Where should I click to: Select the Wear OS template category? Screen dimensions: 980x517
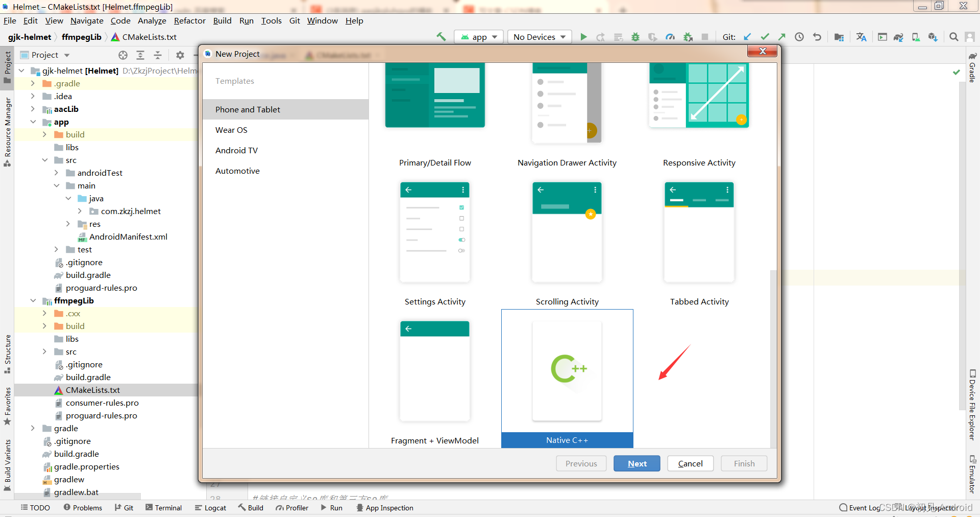(x=285, y=130)
